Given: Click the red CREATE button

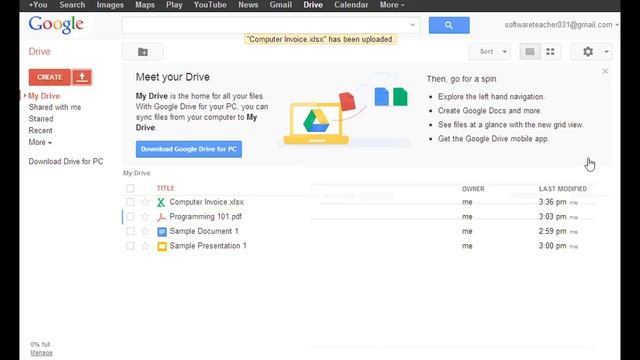Looking at the screenshot, I should pyautogui.click(x=49, y=77).
